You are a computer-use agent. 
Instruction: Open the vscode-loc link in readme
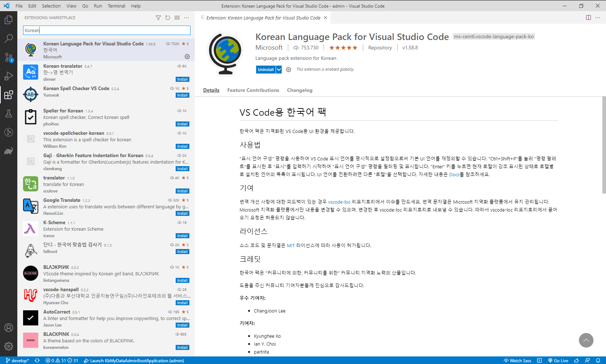339,202
